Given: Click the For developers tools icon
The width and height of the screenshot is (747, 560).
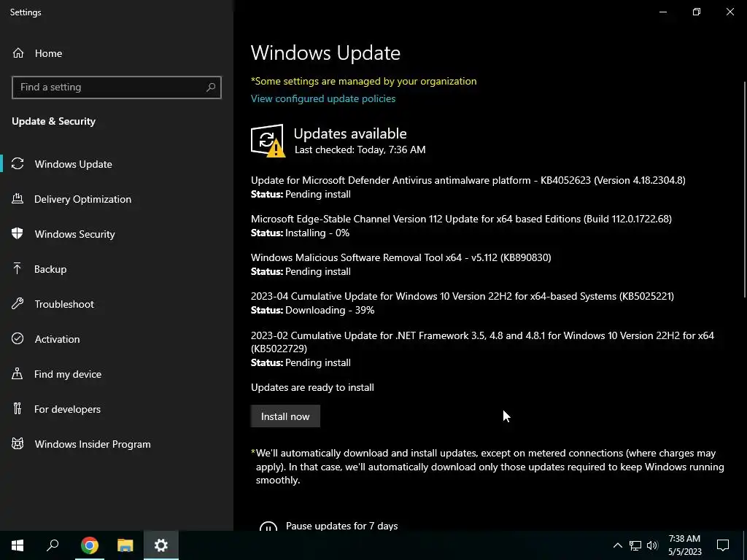Looking at the screenshot, I should tap(18, 408).
